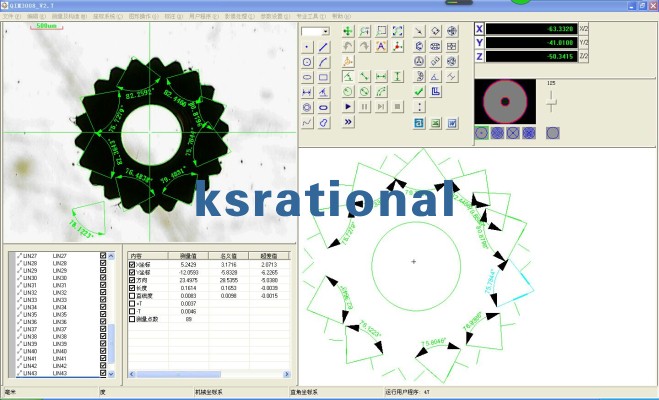This screenshot has height=400, width=659.
Task: Click the green check mark icon
Action: coord(418,91)
